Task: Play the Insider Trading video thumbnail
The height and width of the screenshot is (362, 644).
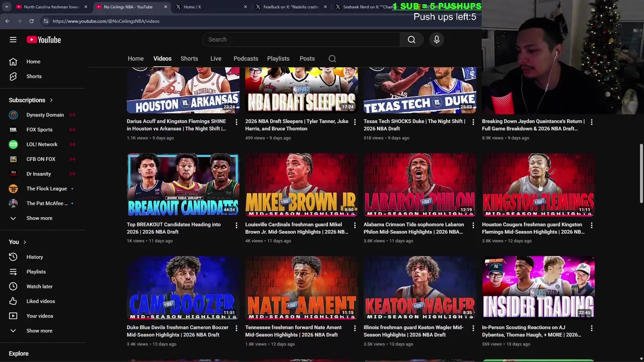Action: 538,288
